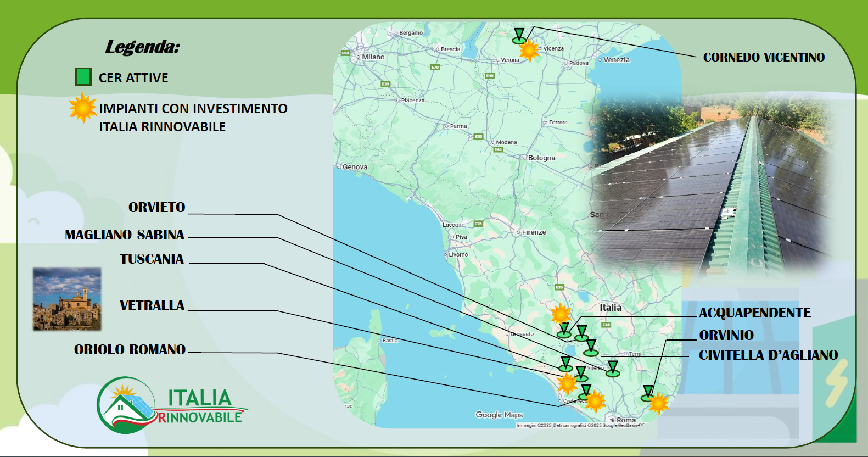Image resolution: width=868 pixels, height=457 pixels.
Task: Click the CER ATTIVE legend text
Action: tap(133, 78)
